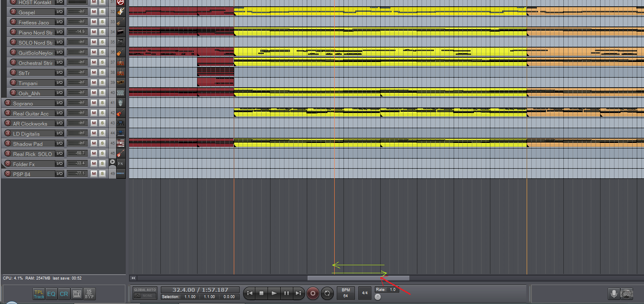644x304 pixels.
Task: Open the EQ toolbar button
Action: click(51, 294)
